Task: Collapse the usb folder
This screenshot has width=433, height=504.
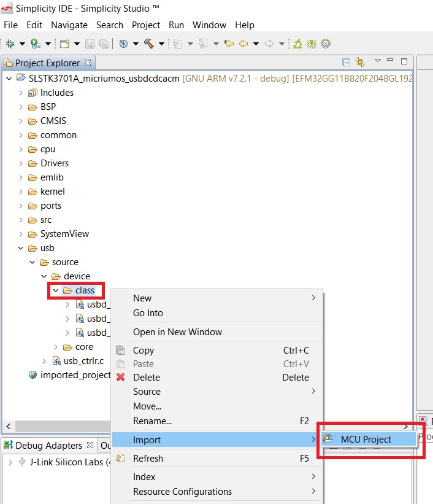Action: click(x=21, y=248)
